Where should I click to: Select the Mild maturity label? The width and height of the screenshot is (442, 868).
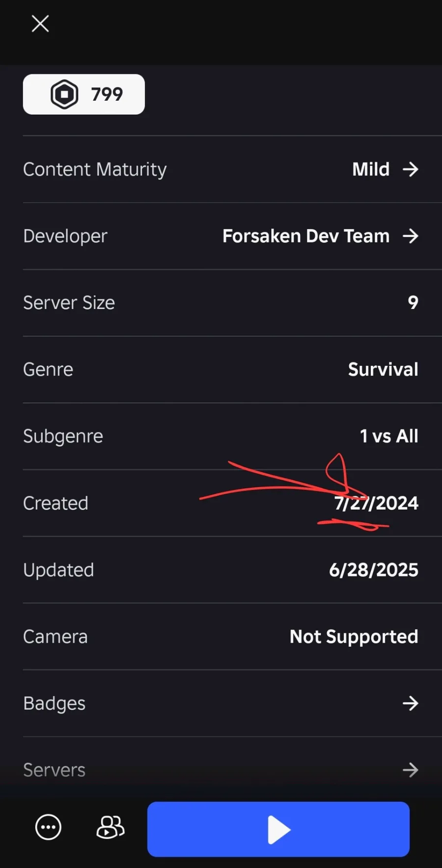click(371, 169)
